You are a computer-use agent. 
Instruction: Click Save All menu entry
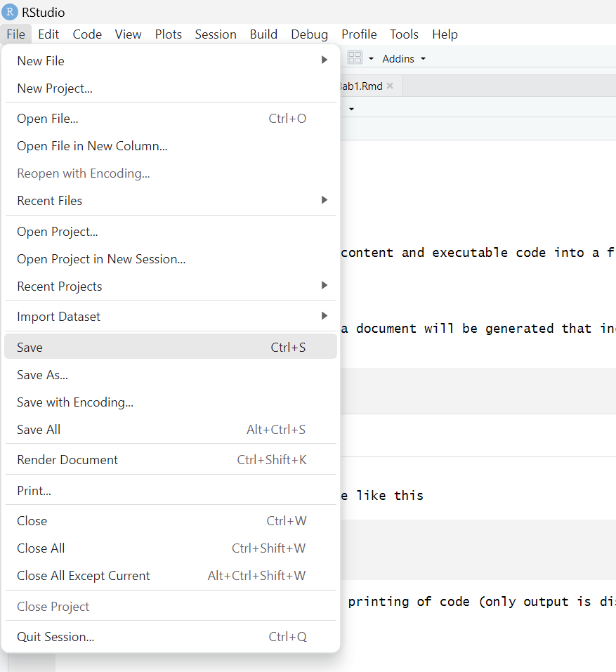click(171, 430)
